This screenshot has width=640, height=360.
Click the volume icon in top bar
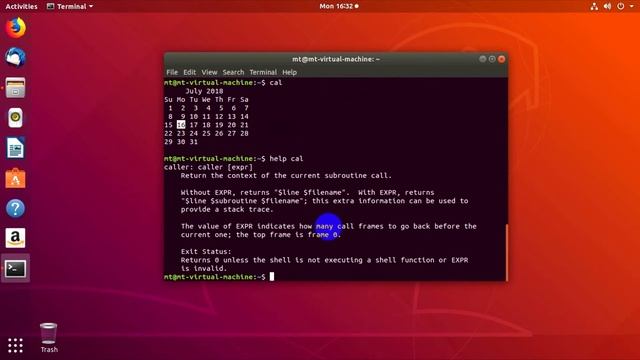[x=607, y=6]
